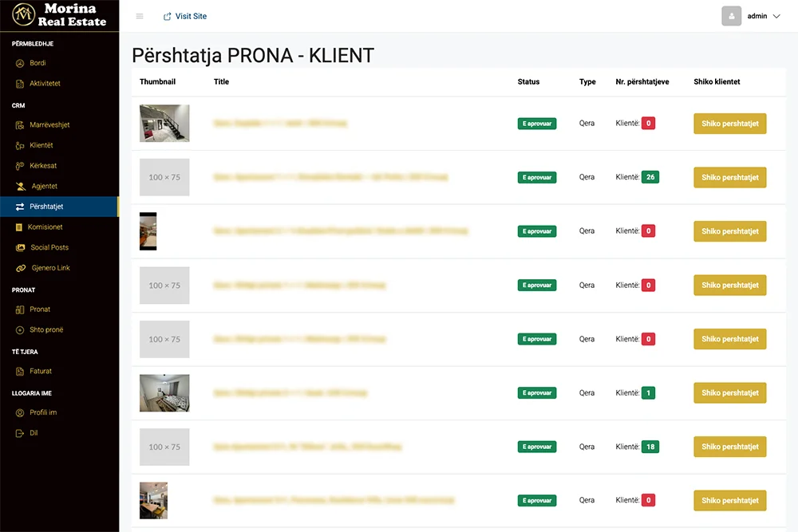
Task: Click the Bordi dashboard icon in sidebar
Action: pos(21,63)
